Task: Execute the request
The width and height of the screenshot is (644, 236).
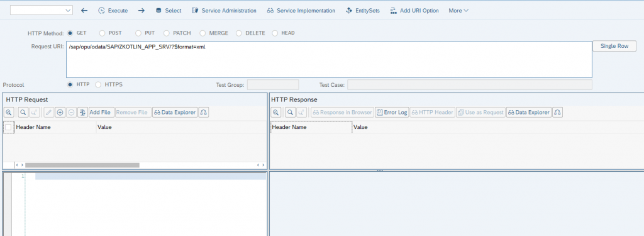Action: (x=113, y=10)
